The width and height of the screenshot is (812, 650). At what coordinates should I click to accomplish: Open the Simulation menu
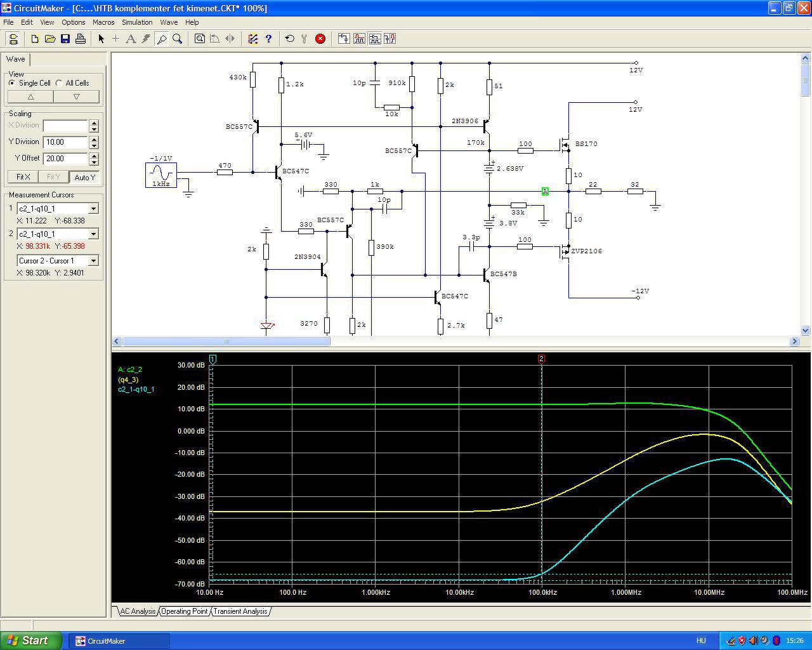click(x=137, y=22)
